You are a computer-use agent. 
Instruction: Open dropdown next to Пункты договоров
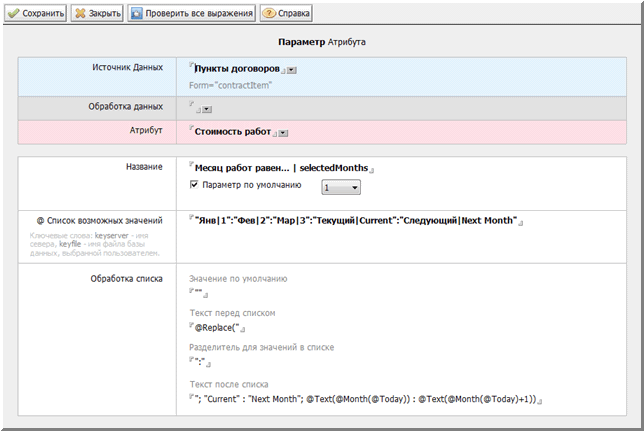tap(292, 70)
